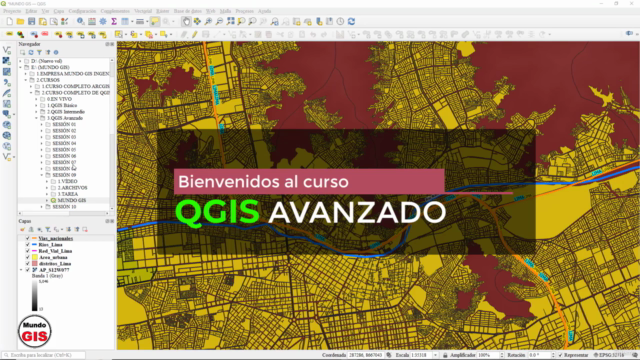
Task: Expand the 1.QGIS Básico folder
Action: pyautogui.click(x=36, y=106)
